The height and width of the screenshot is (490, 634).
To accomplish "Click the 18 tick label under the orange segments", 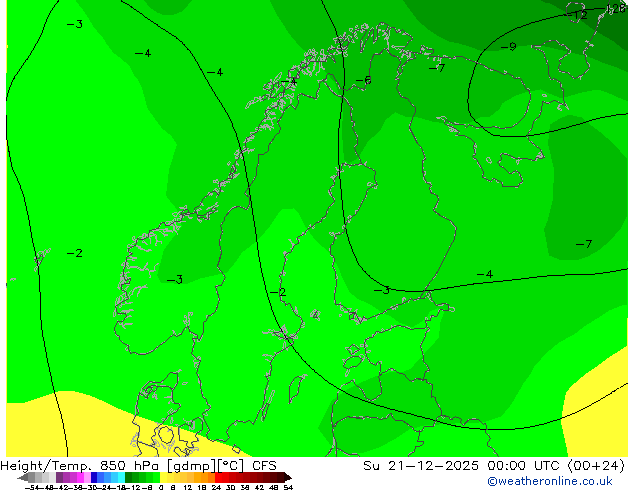I will tap(202, 487).
